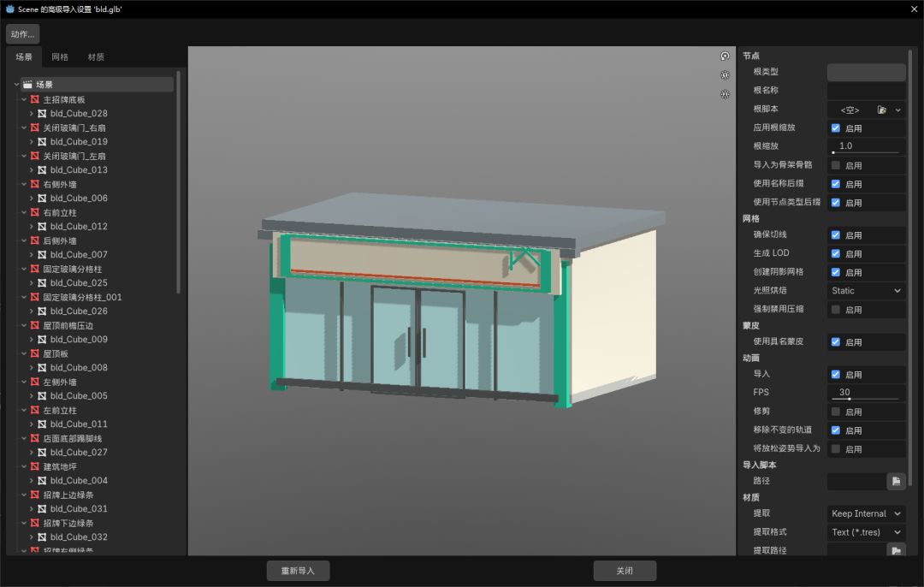The height and width of the screenshot is (587, 924).
Task: Open the 根脚本 dropdown arrow
Action: (897, 110)
